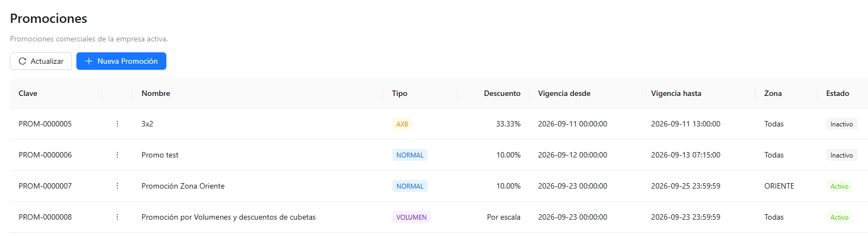Screen dimensions: 868x236
Task: Open the actions menu for PROM-0000006
Action: [x=117, y=155]
